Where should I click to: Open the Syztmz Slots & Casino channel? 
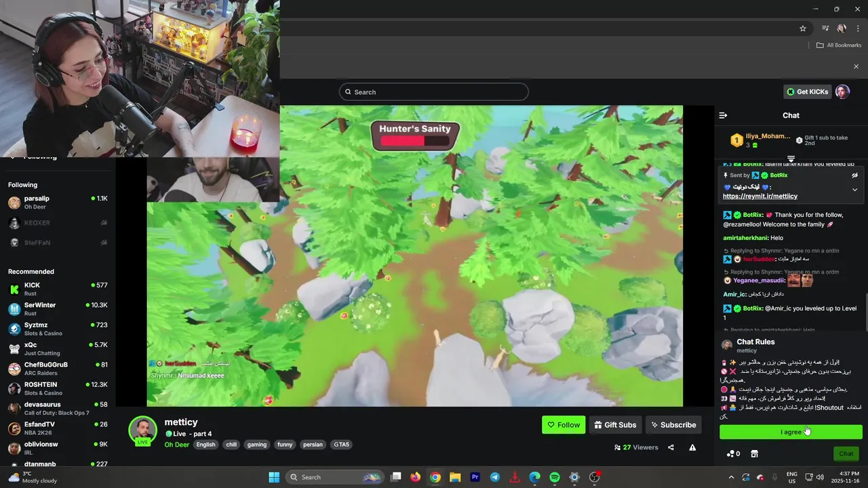coord(58,329)
